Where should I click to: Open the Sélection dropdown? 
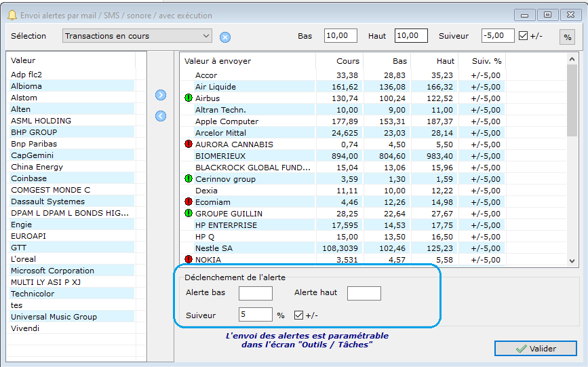pyautogui.click(x=137, y=36)
